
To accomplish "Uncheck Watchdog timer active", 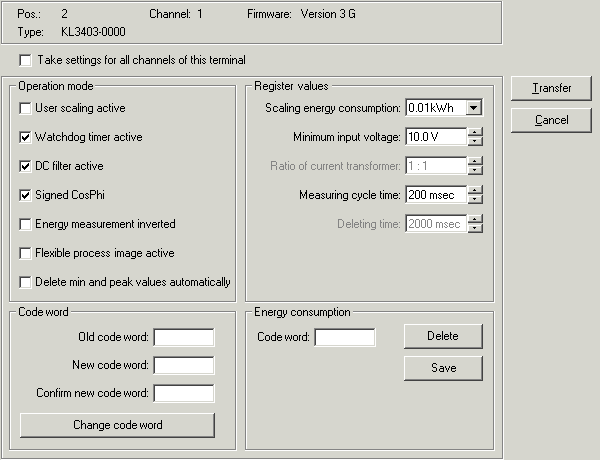I will 25,137.
